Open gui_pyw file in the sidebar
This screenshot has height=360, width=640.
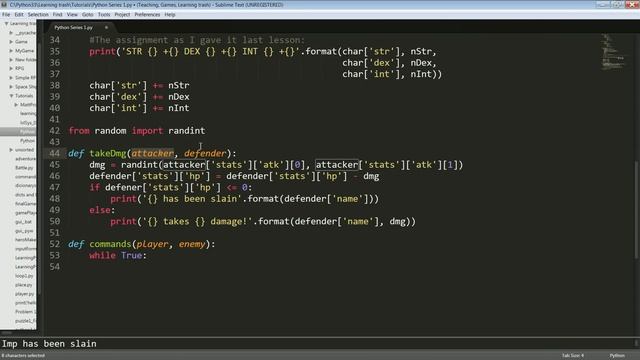point(24,231)
